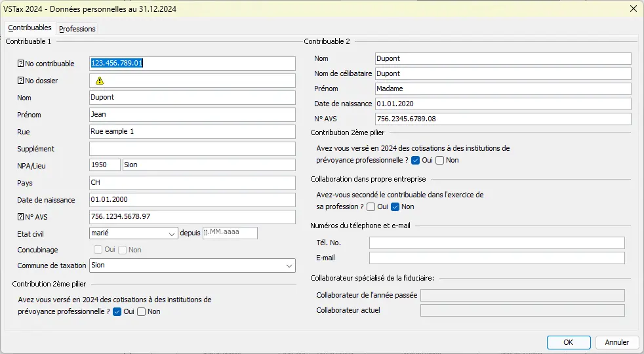Confirm with the OK button
This screenshot has width=644, height=354.
(569, 342)
